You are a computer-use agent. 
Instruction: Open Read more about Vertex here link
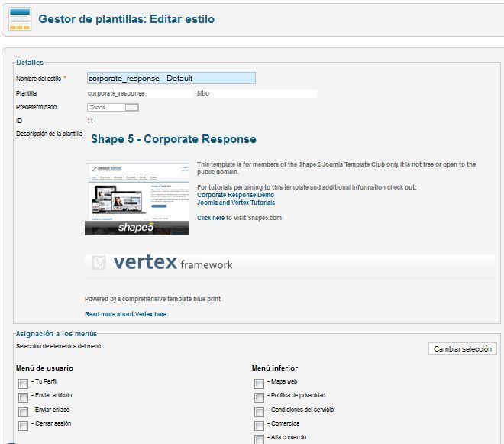pos(126,314)
